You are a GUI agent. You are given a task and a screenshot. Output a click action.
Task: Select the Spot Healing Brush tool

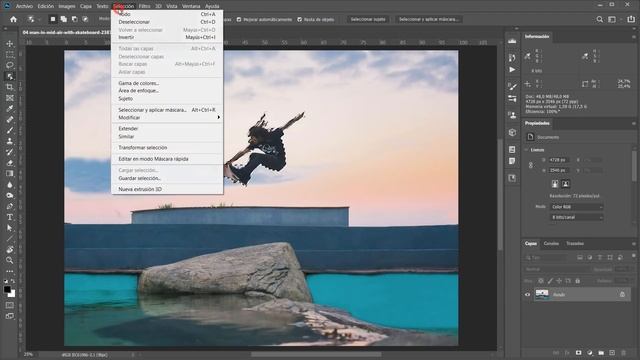tap(9, 120)
